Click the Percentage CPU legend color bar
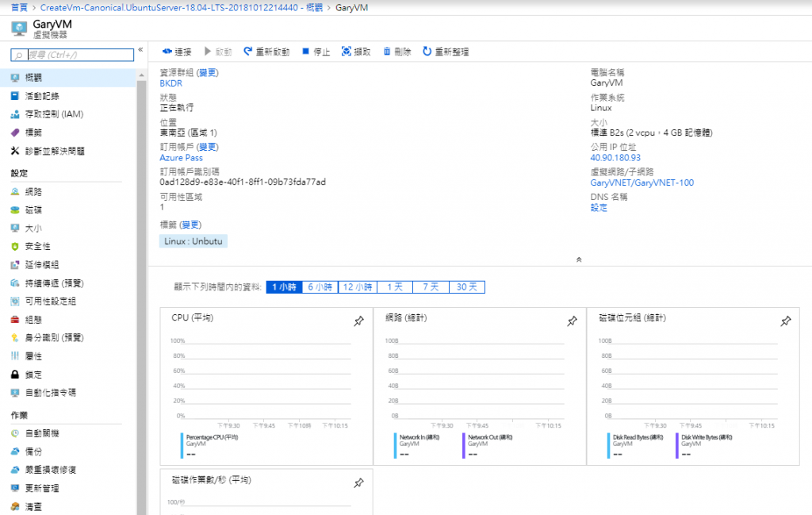This screenshot has width=812, height=515. pos(182,446)
